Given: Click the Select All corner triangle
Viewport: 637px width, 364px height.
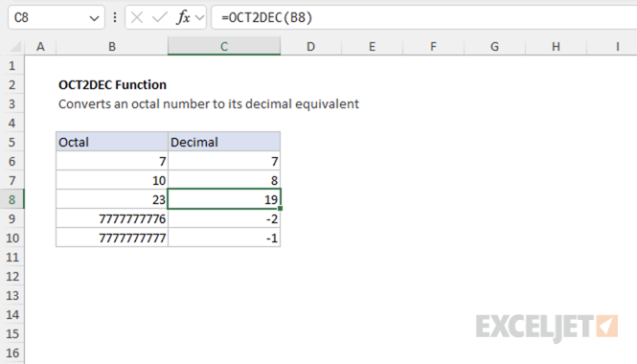Looking at the screenshot, I should coord(15,47).
